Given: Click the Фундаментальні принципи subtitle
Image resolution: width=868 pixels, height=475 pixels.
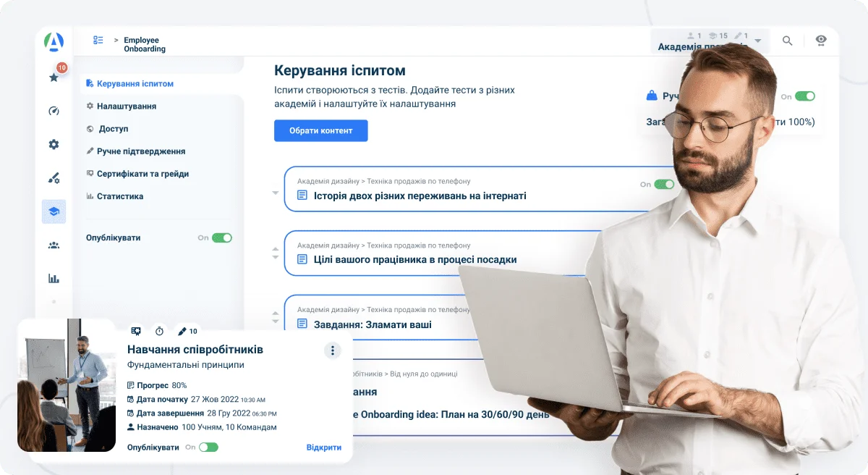Looking at the screenshot, I should (186, 365).
